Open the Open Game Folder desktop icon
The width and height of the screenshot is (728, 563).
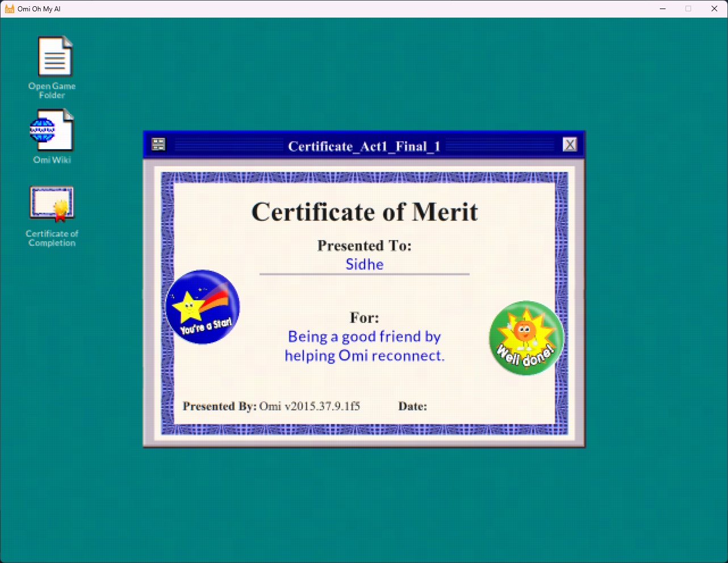[55, 57]
